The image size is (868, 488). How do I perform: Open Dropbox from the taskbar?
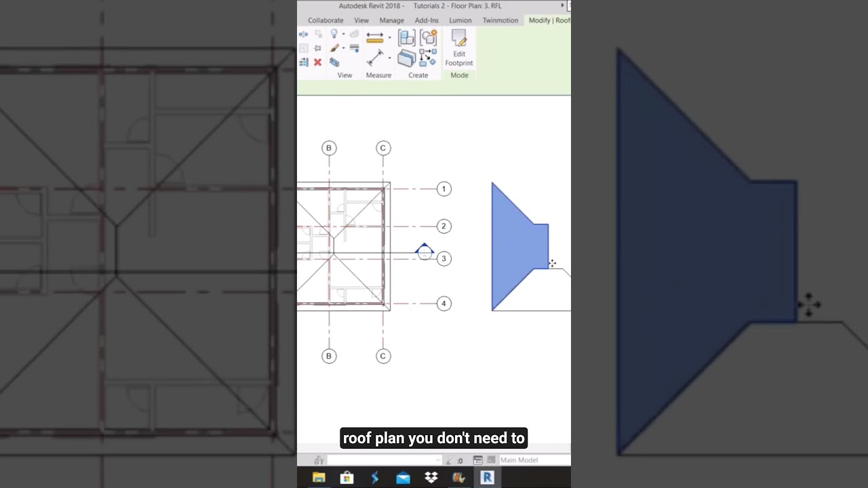(x=431, y=477)
